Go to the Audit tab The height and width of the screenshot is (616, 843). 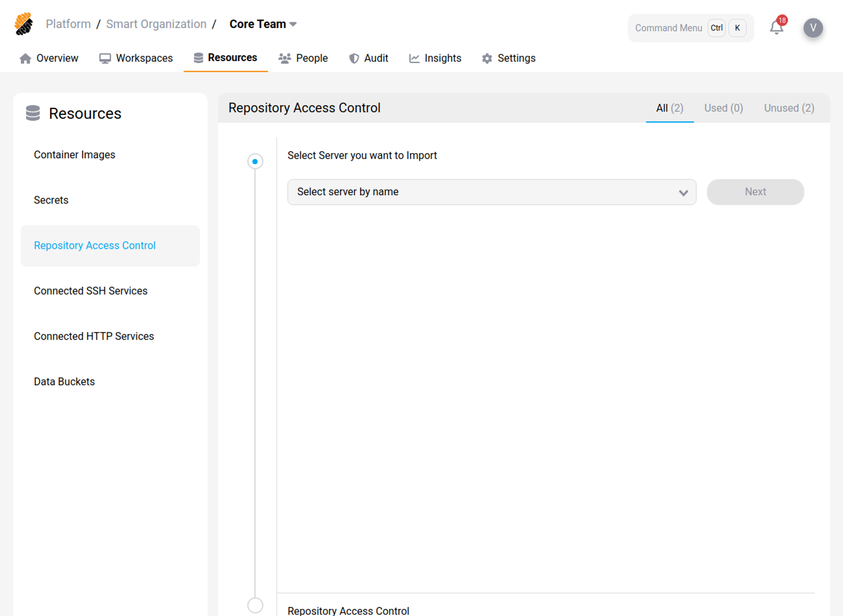369,59
